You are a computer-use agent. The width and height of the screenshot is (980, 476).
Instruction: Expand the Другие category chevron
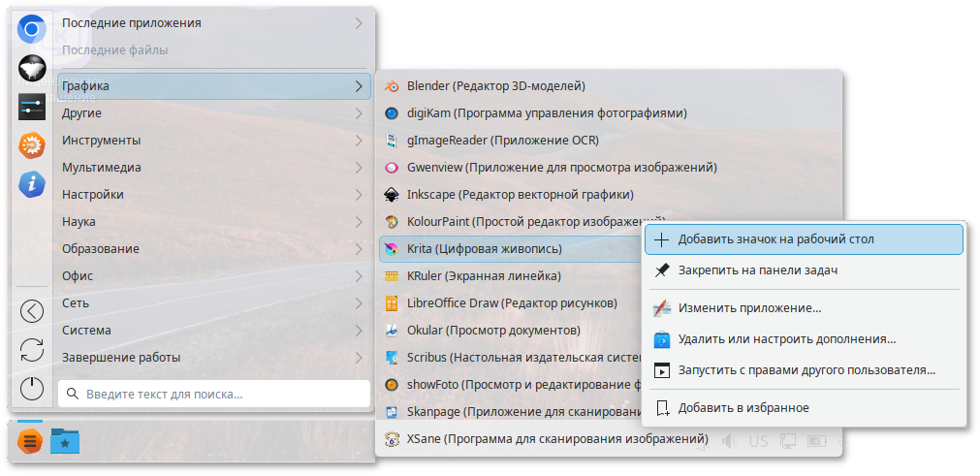tap(359, 113)
